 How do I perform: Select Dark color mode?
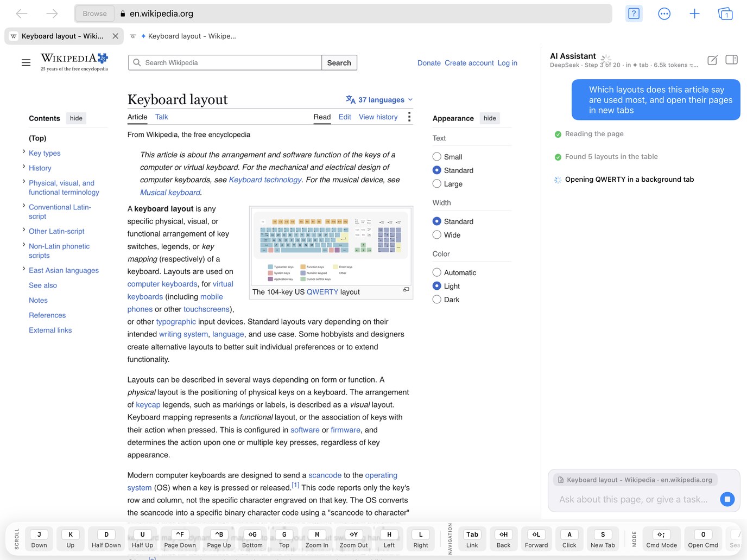tap(437, 300)
